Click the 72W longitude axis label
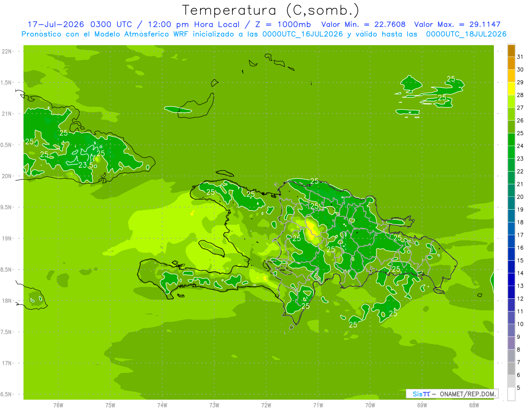 [x=266, y=405]
